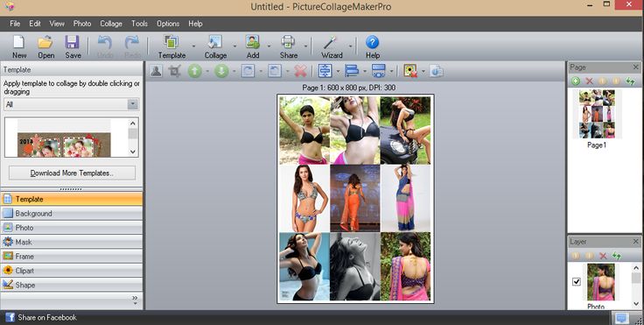Open the Help menu
The image size is (644, 325).
(x=195, y=24)
